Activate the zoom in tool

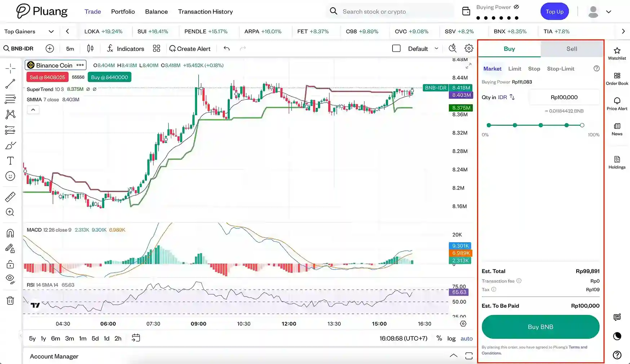pos(10,212)
